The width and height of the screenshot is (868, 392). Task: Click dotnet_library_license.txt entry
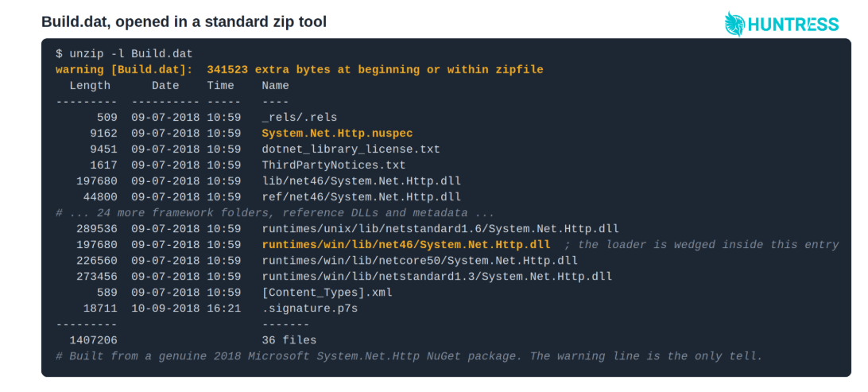tap(351, 149)
